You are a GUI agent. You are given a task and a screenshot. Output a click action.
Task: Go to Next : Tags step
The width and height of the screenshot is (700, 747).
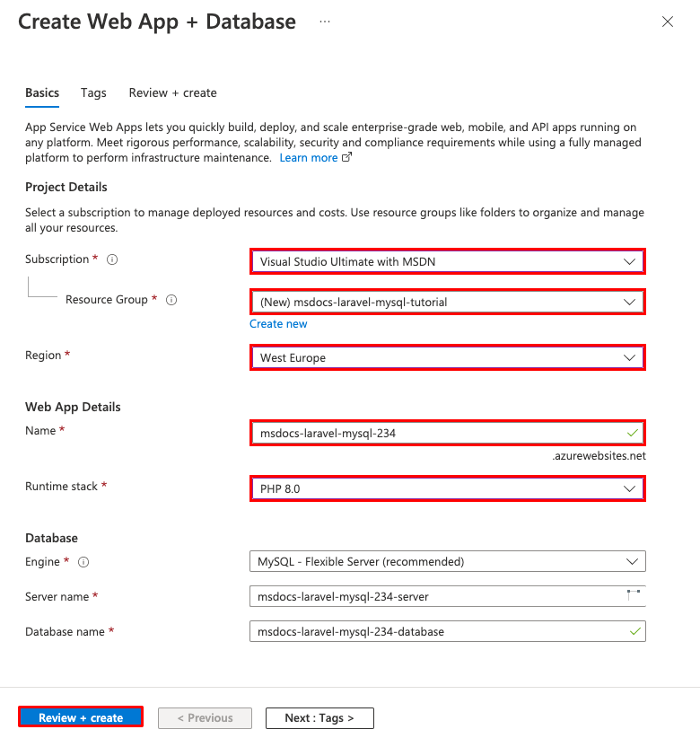[319, 718]
